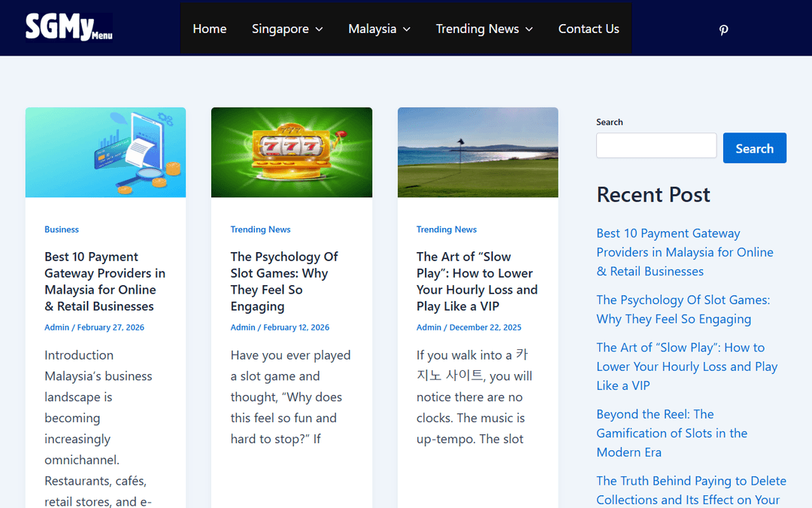The width and height of the screenshot is (812, 508).
Task: Select the Business category link
Action: (x=62, y=229)
